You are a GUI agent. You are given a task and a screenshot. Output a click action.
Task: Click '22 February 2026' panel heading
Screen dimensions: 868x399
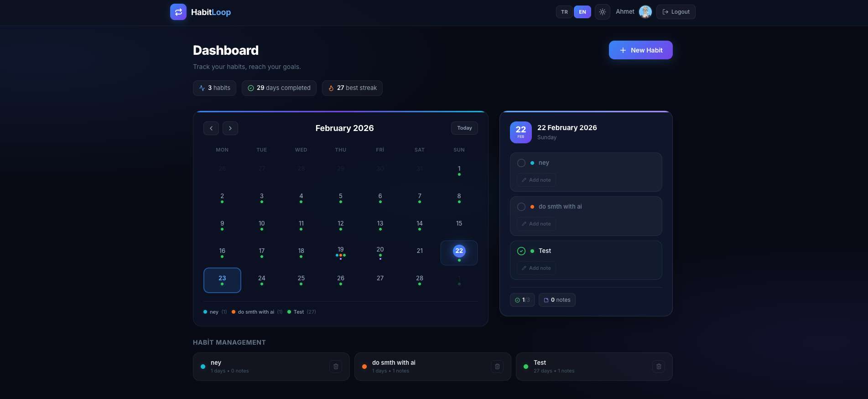click(567, 128)
